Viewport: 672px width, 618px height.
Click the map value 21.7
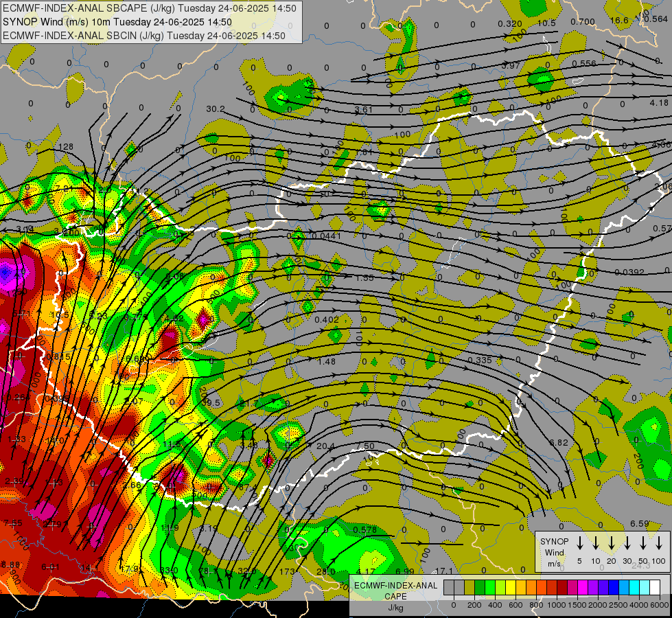[x=249, y=404]
